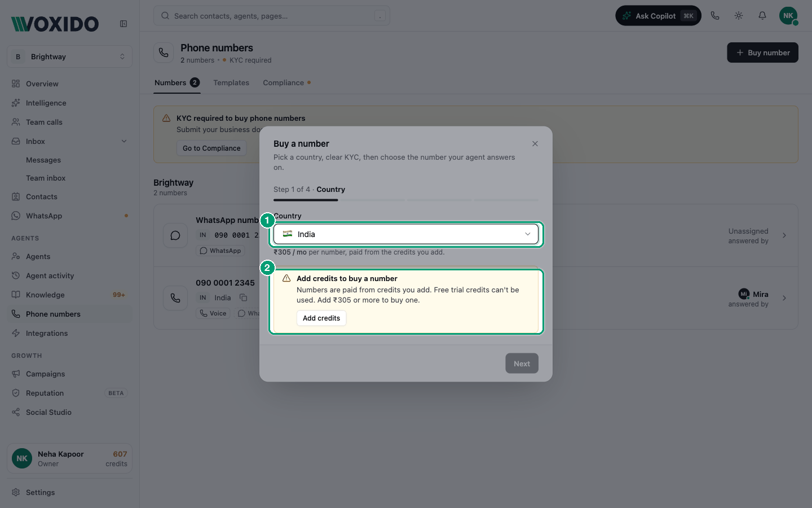Open Overview in sidebar

(70, 84)
